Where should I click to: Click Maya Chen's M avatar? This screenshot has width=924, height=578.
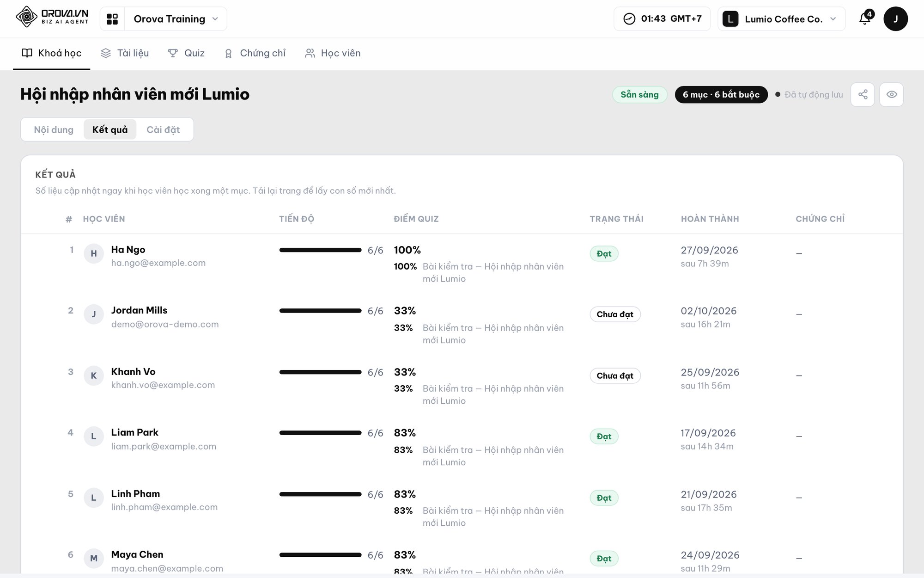(94, 559)
